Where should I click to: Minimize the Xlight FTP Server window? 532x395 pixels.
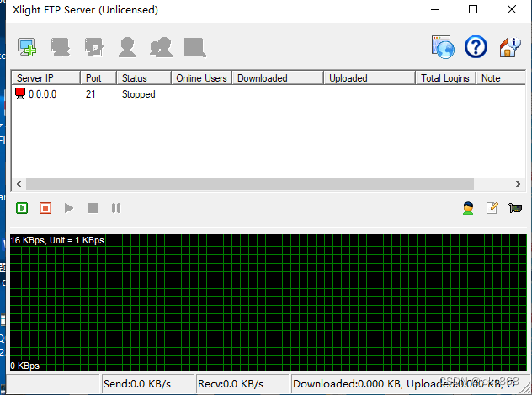[435, 9]
